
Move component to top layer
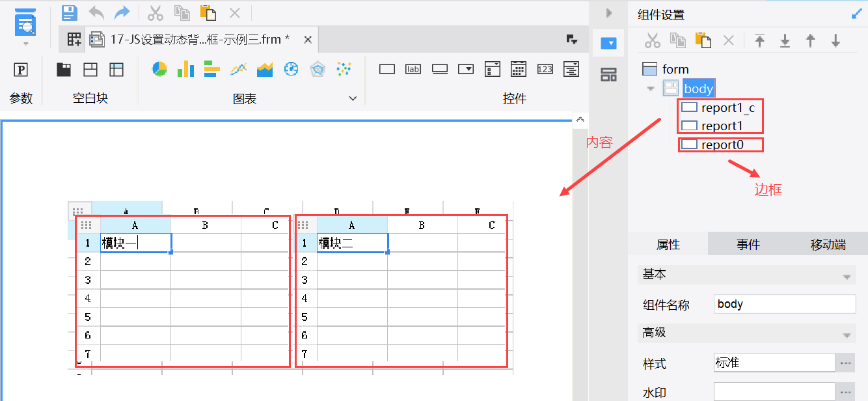point(759,40)
